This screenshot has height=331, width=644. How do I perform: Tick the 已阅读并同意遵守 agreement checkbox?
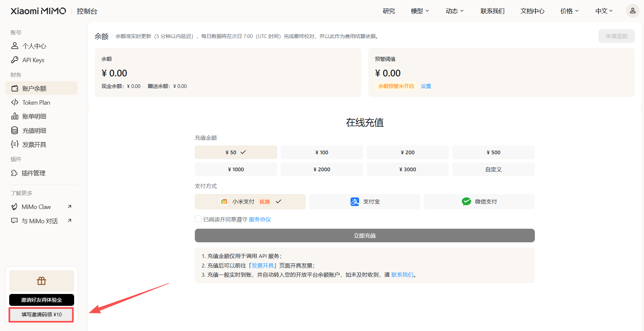(198, 219)
